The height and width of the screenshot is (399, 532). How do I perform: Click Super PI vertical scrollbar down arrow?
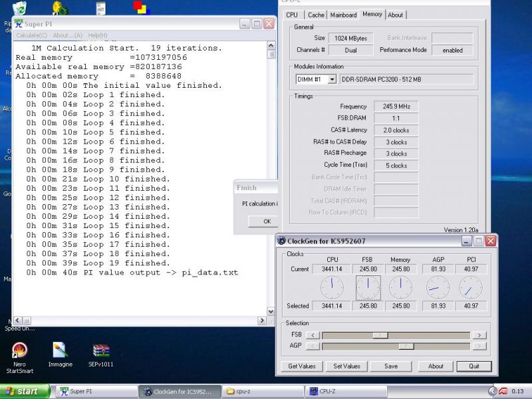(x=271, y=311)
